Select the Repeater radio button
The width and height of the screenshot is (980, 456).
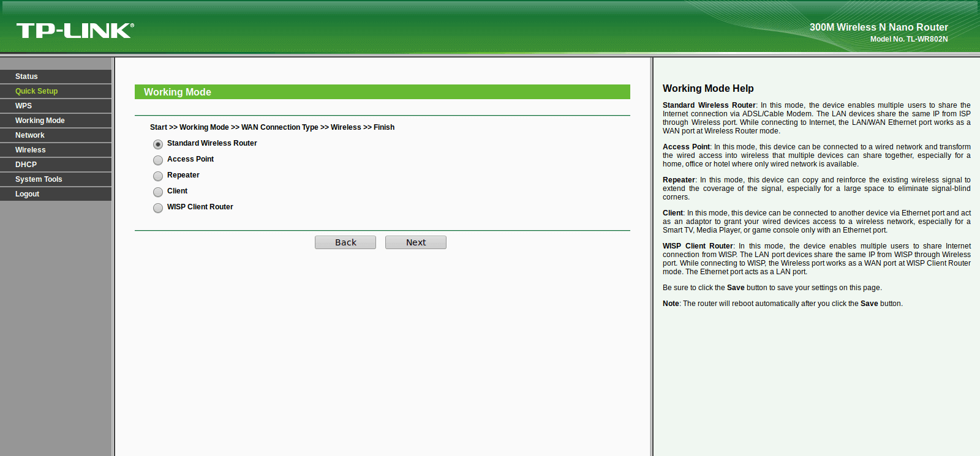[158, 176]
